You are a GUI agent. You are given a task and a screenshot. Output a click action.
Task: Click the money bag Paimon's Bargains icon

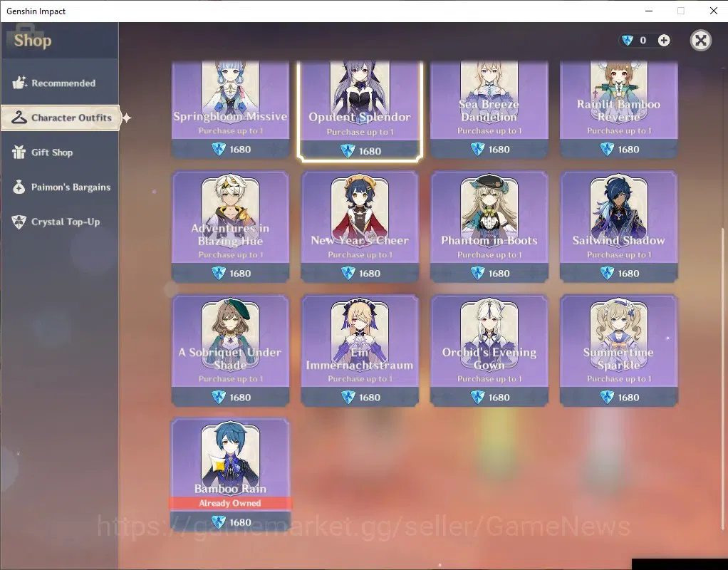click(x=19, y=187)
